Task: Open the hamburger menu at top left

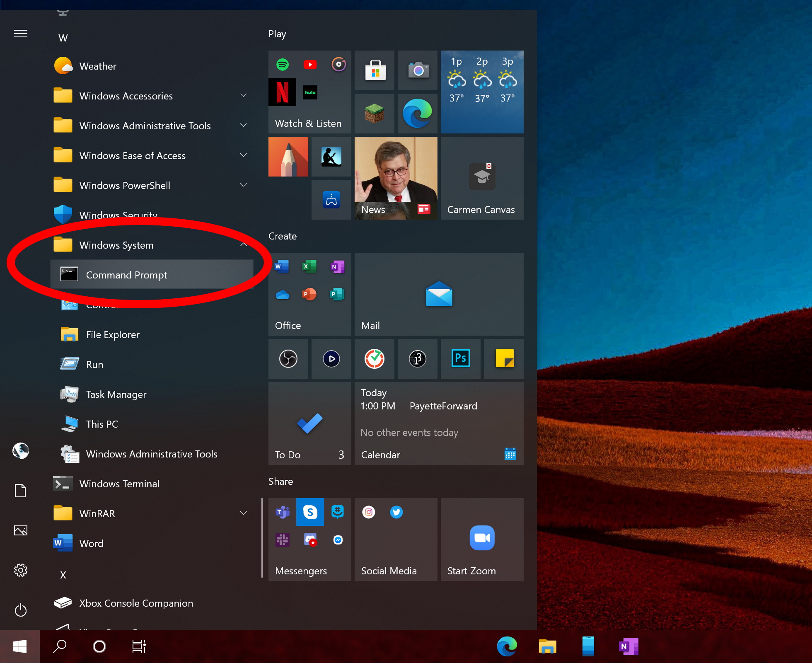Action: pos(20,34)
